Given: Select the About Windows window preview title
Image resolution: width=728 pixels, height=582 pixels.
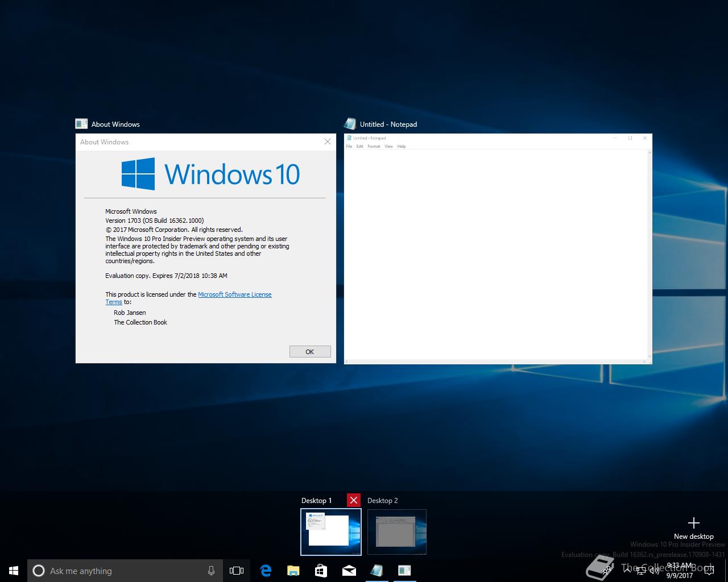Looking at the screenshot, I should 115,124.
